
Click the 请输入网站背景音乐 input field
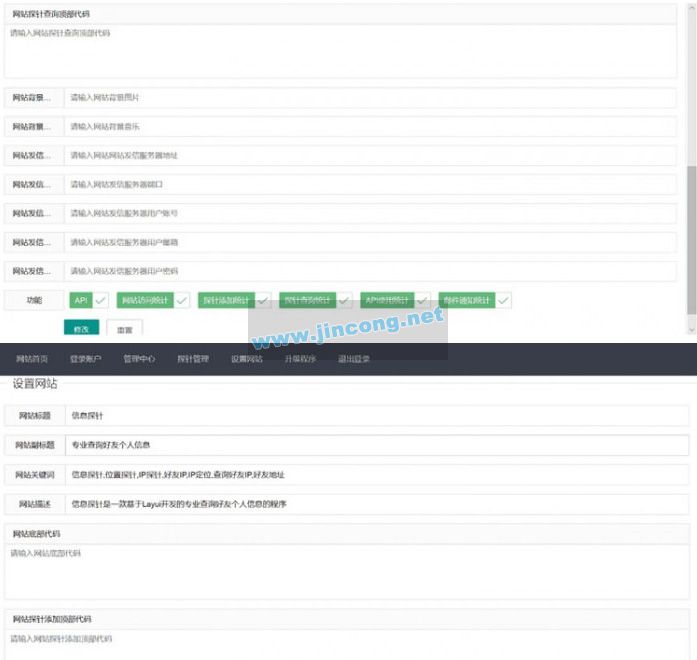pos(371,127)
